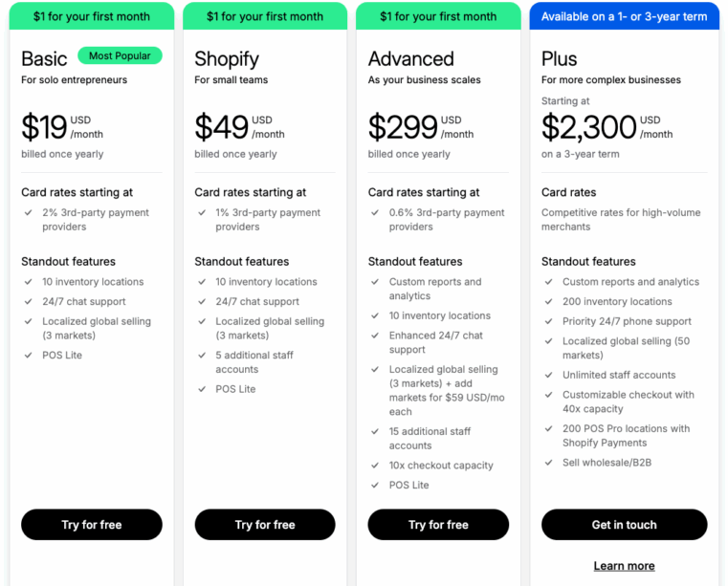Select the Plus plan 1- or 3-year term banner
Screen dimensions: 728x586
624,16
